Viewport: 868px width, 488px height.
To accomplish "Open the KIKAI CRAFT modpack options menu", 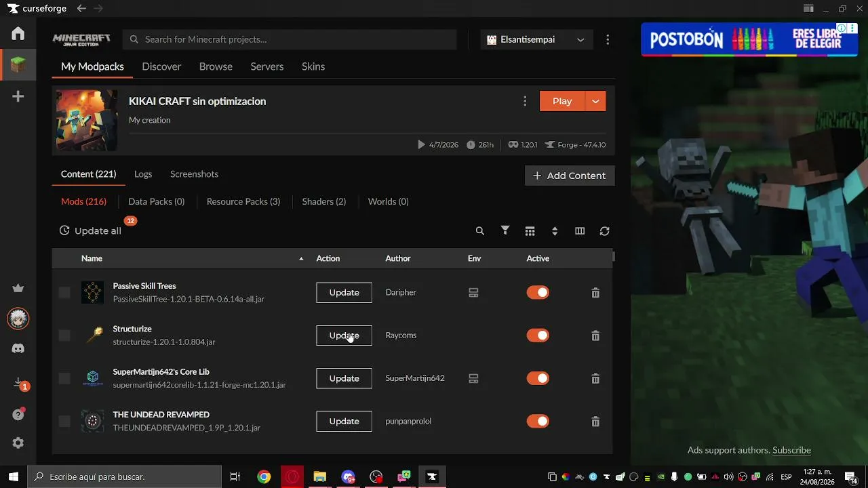I will (x=525, y=101).
